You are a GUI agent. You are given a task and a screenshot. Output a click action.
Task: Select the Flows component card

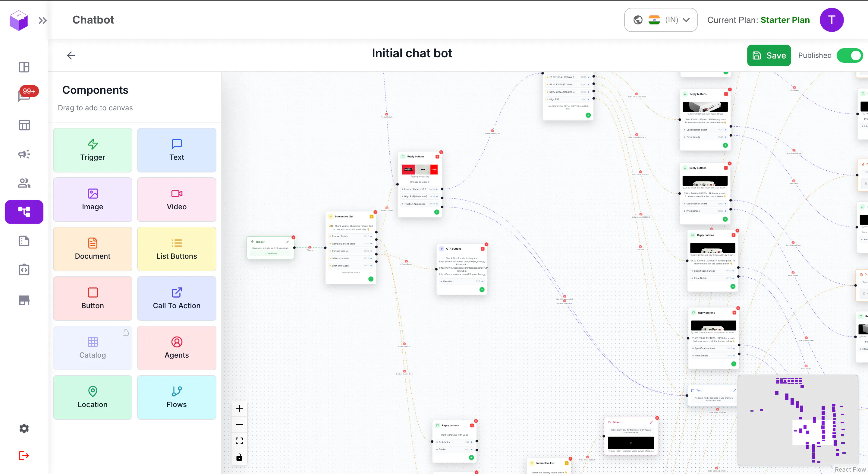177,397
